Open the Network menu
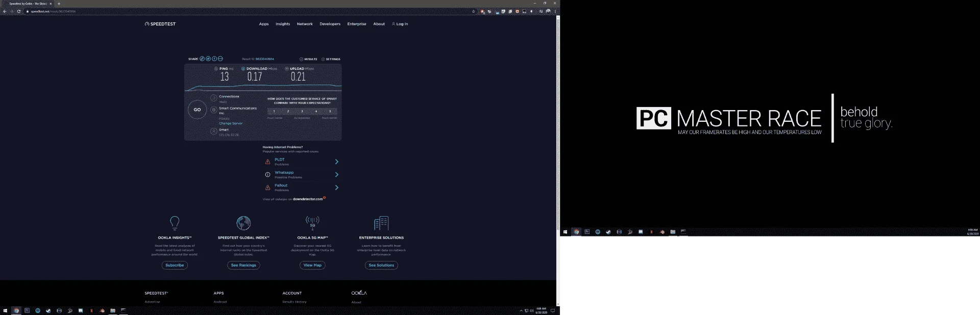This screenshot has height=315, width=980. click(x=305, y=24)
